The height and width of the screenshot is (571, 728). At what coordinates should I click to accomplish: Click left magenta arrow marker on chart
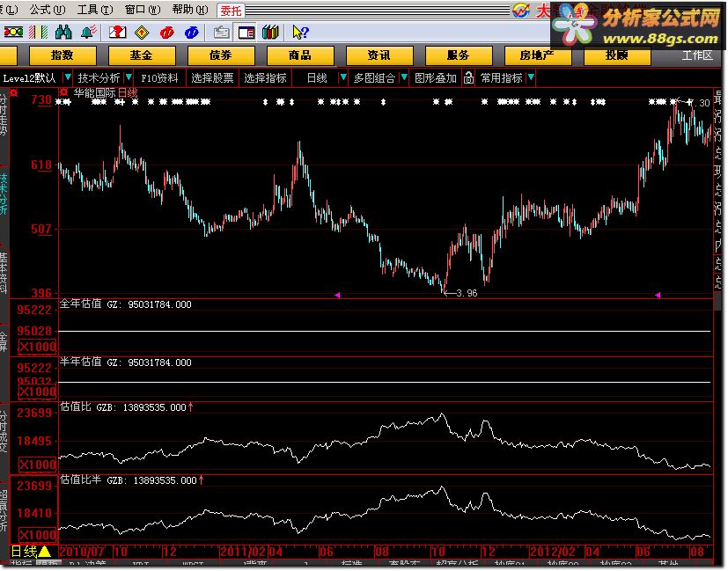point(337,295)
